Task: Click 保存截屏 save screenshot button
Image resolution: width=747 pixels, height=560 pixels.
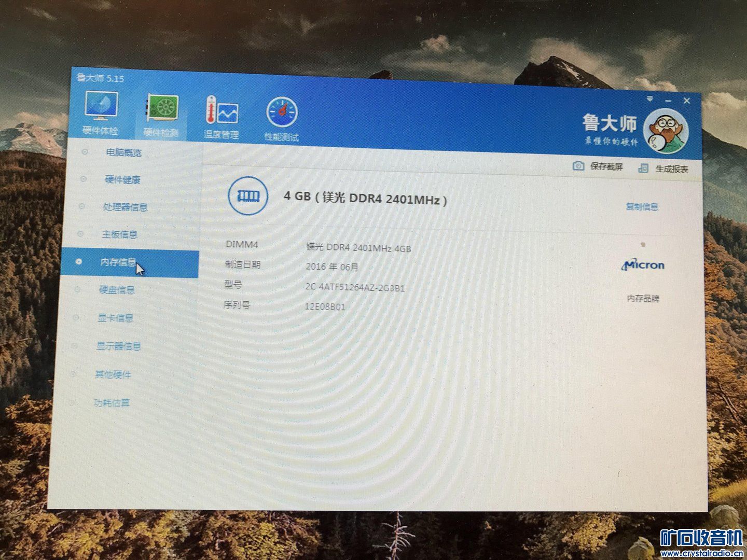Action: coord(606,166)
